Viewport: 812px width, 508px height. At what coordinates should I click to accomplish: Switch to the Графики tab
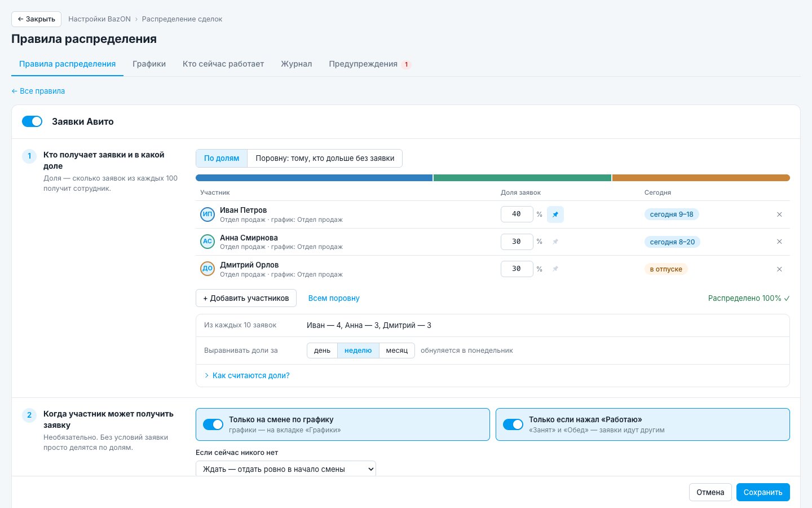(149, 64)
